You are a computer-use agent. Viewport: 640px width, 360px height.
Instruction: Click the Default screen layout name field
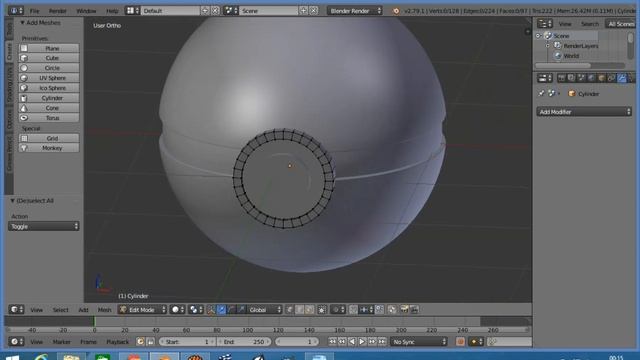pos(171,11)
